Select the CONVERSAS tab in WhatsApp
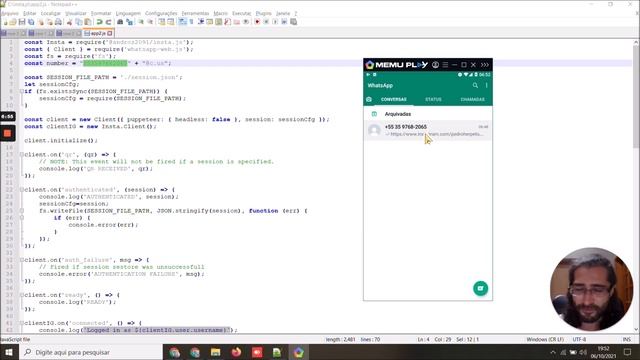The width and height of the screenshot is (640, 360). tap(393, 99)
